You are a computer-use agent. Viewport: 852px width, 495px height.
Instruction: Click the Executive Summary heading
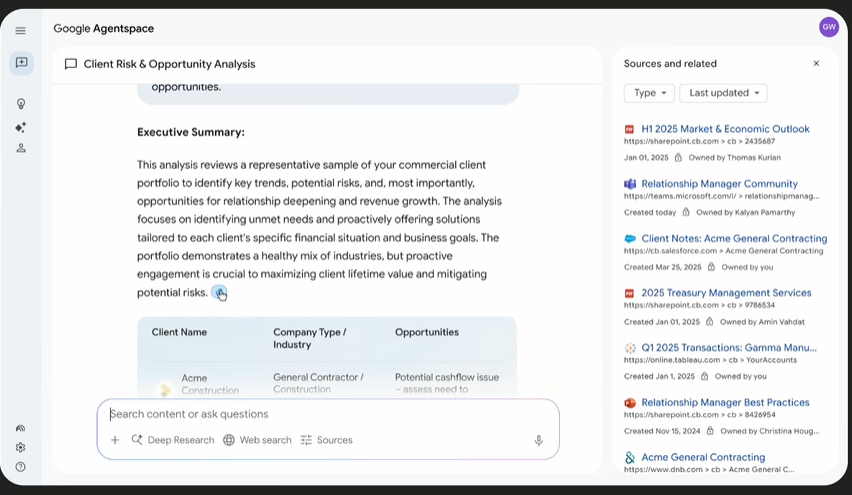pyautogui.click(x=191, y=132)
